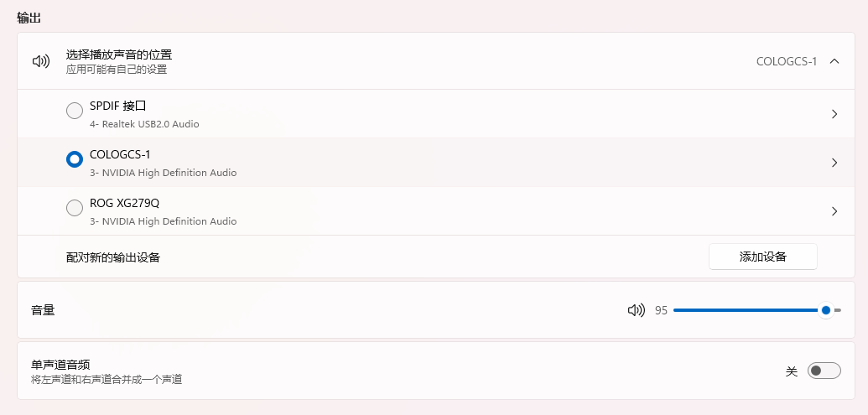Click the ROG XG279Q device name

pyautogui.click(x=124, y=204)
